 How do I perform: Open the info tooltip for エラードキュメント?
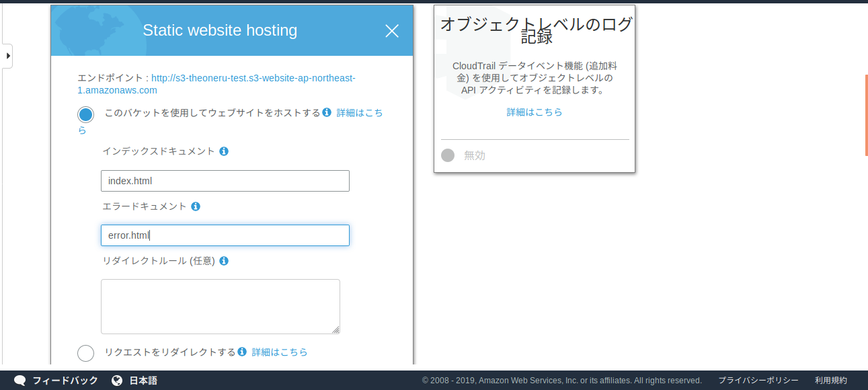tap(196, 206)
